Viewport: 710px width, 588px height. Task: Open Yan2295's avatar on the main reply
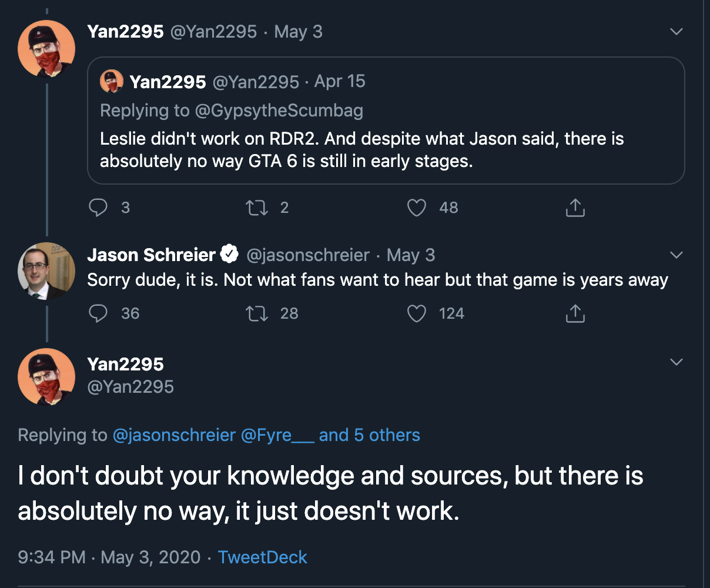(47, 376)
